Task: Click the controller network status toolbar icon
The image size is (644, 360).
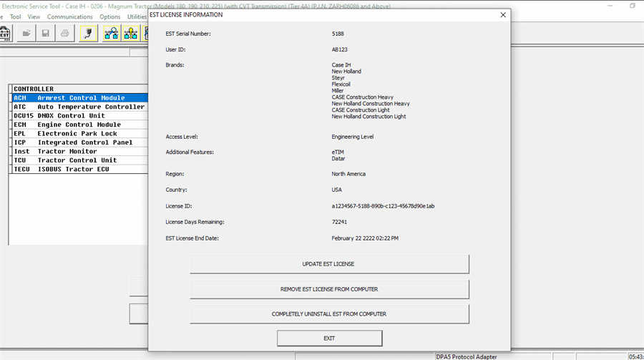Action: (x=112, y=34)
